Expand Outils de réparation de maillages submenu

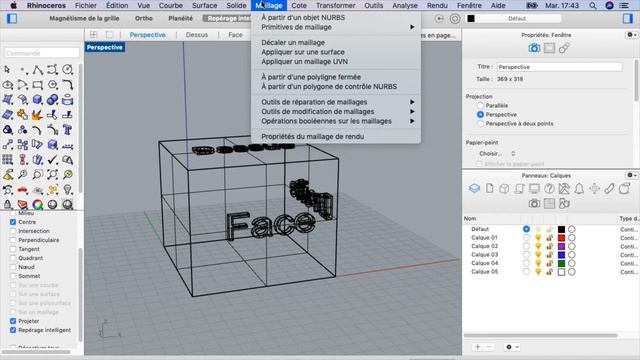[x=336, y=102]
